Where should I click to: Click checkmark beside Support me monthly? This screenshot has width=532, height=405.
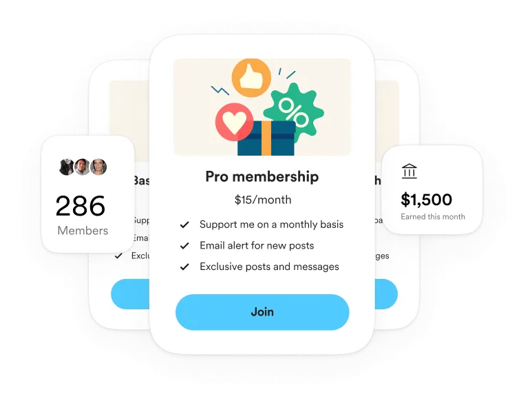[x=184, y=225]
